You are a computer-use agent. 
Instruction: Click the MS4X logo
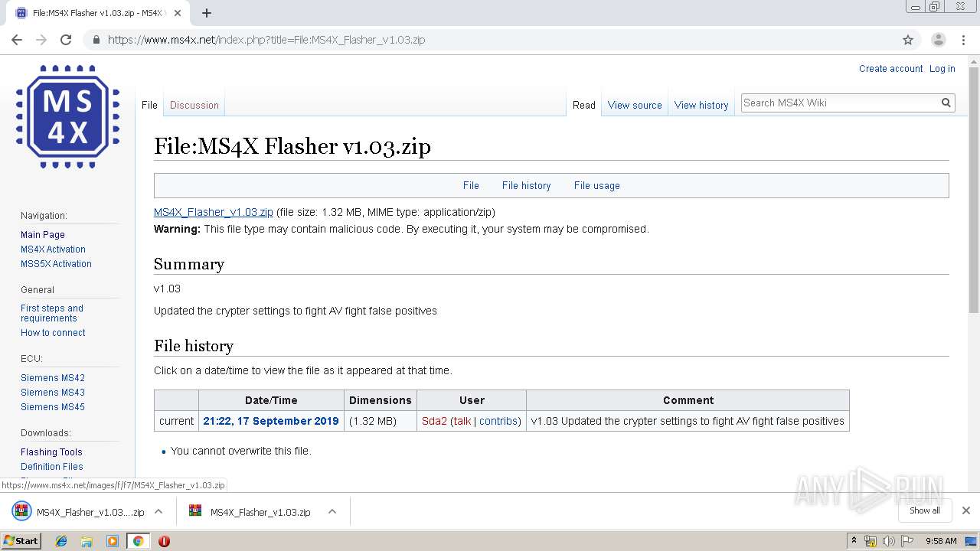68,116
